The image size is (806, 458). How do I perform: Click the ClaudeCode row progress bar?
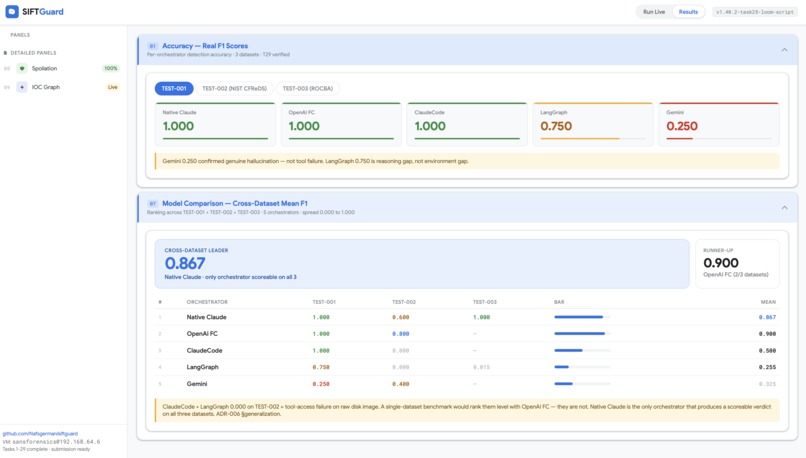click(x=582, y=351)
